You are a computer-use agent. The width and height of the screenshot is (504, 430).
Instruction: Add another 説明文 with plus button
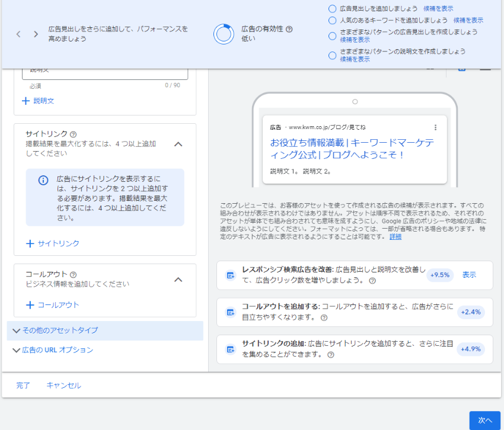38,101
